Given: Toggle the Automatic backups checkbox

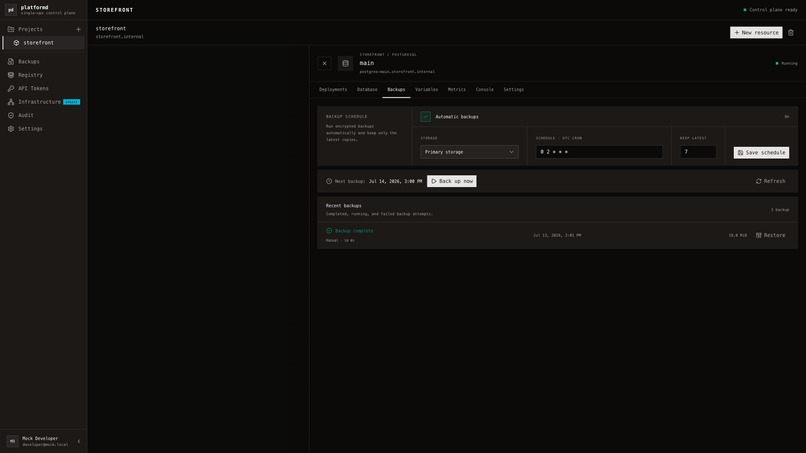Looking at the screenshot, I should 426,117.
